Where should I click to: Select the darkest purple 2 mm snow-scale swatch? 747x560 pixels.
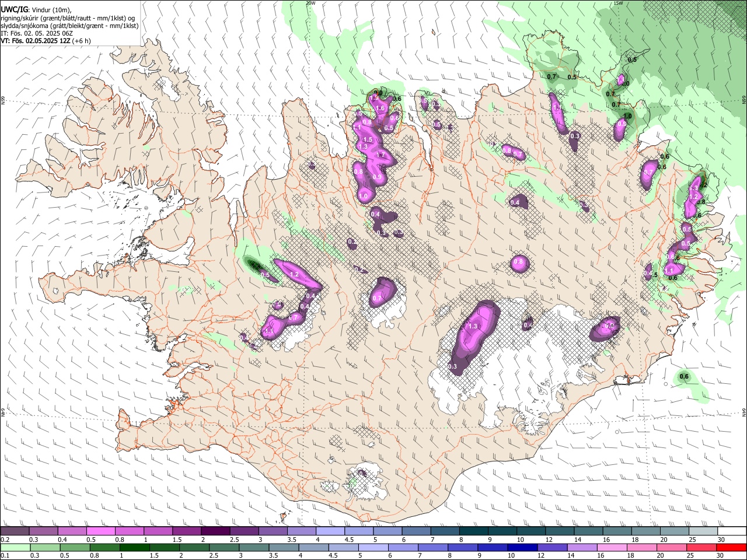(x=215, y=531)
